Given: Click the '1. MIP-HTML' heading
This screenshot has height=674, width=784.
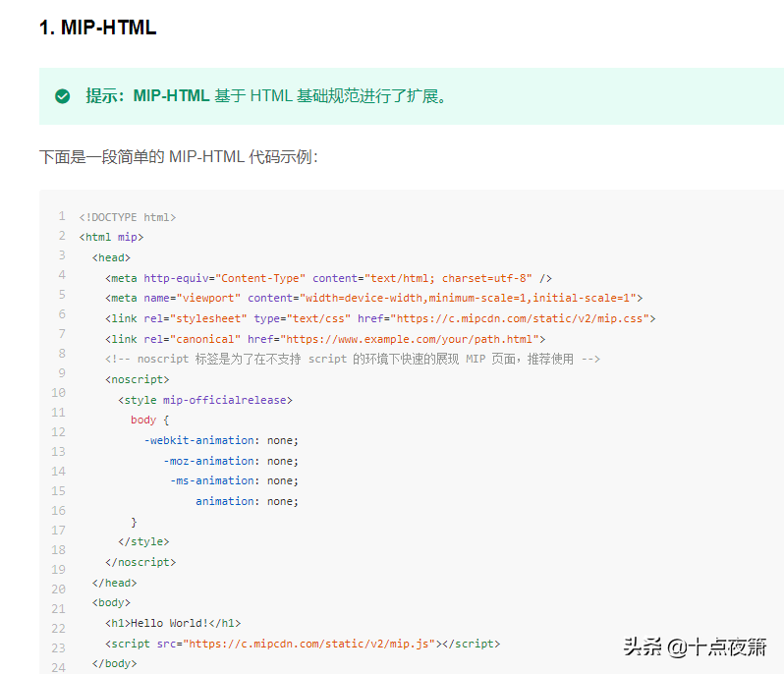Looking at the screenshot, I should click(x=98, y=28).
